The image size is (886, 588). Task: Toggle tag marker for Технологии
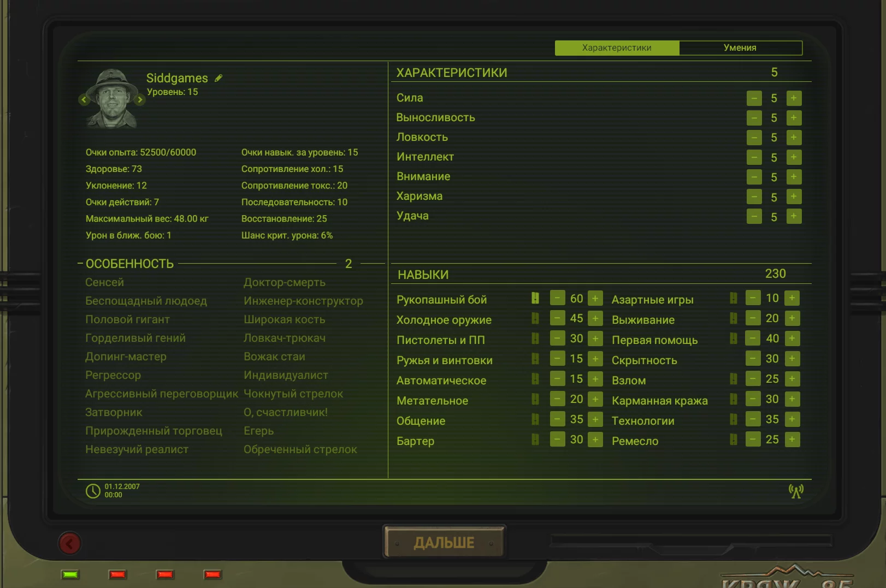click(x=734, y=419)
